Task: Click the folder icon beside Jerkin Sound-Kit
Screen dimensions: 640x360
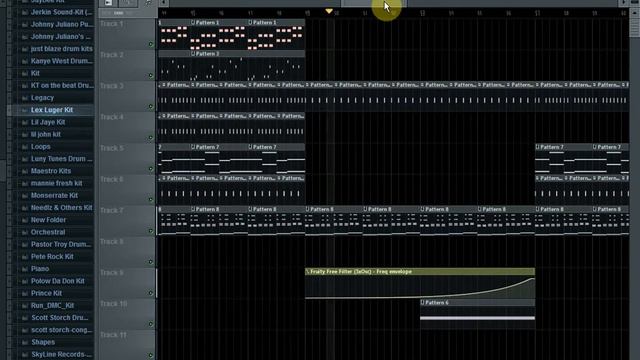Action: 24,13
